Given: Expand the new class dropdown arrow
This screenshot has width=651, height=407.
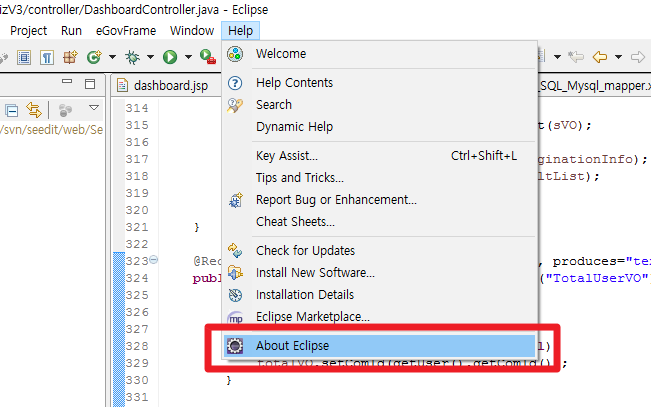Looking at the screenshot, I should [x=112, y=57].
